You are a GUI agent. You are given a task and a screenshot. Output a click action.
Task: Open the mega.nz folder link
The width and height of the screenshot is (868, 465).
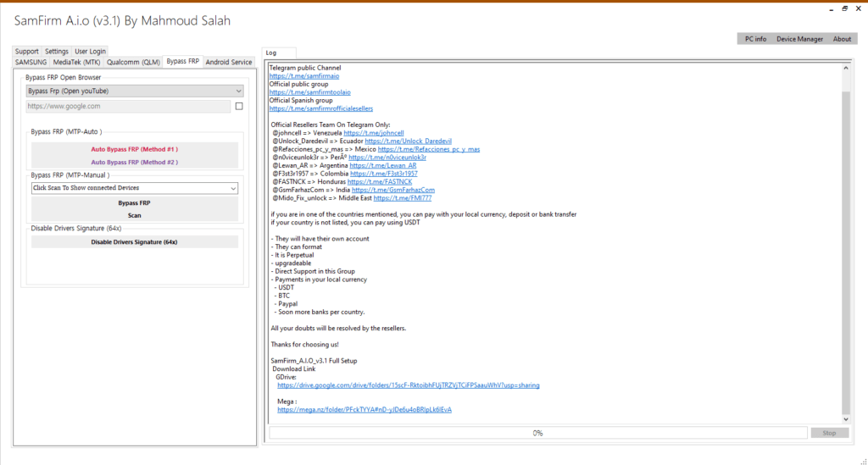tap(364, 410)
